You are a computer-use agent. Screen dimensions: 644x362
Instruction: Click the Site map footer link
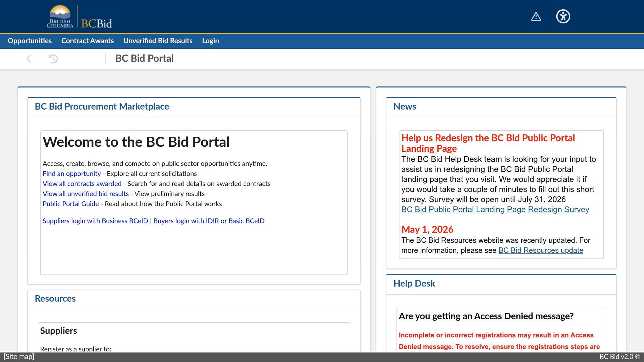coord(19,357)
